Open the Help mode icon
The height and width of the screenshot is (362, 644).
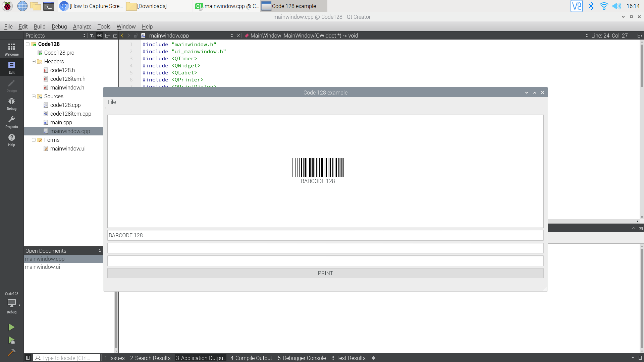tap(11, 140)
